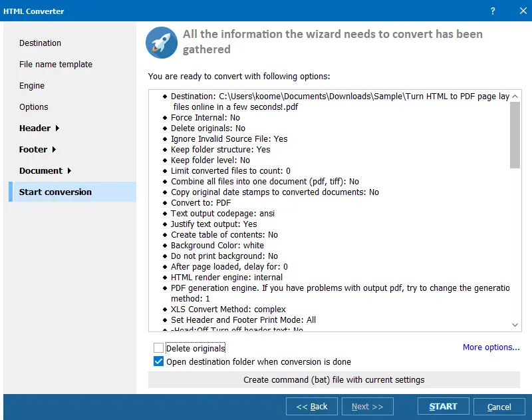532x420 pixels.
Task: Click the options list scroll down arrow
Action: coord(515,325)
